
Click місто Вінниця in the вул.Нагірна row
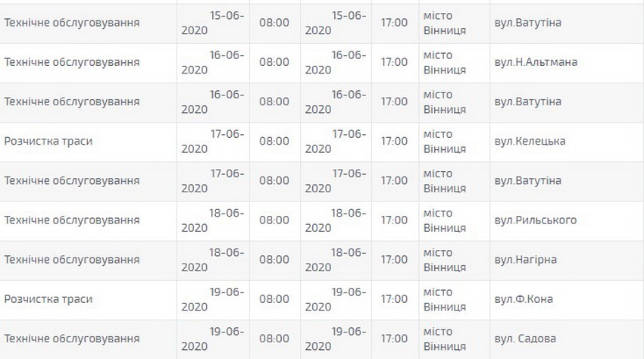click(x=445, y=260)
